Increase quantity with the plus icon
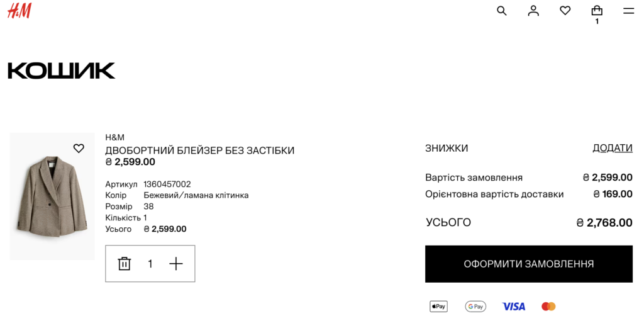Image resolution: width=644 pixels, height=323 pixels. (176, 263)
